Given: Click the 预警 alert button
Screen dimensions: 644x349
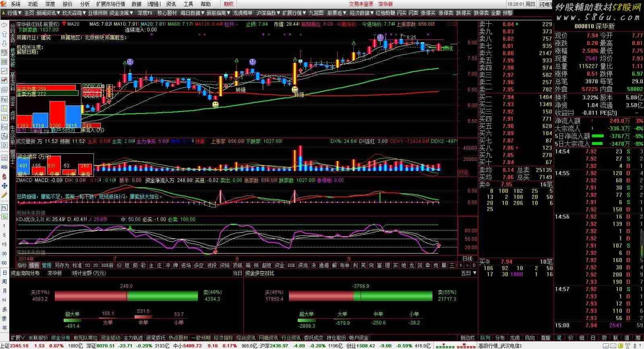Looking at the screenshot, I should pos(507,13).
